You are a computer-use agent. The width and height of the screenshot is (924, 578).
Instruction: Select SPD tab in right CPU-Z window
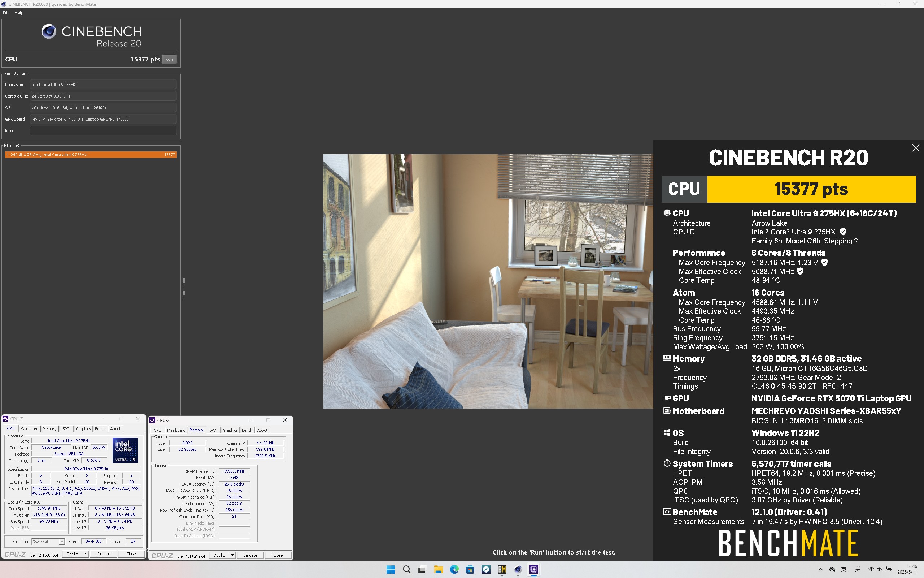(x=213, y=431)
